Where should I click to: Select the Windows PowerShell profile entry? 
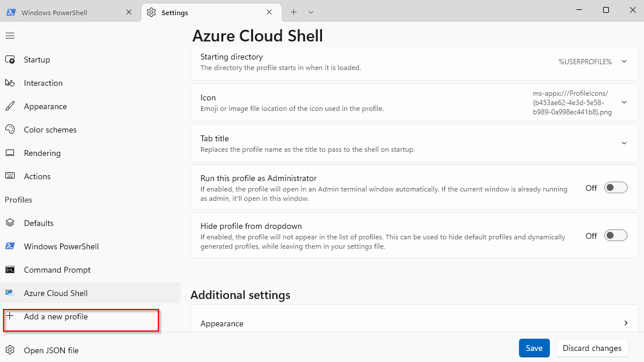pos(91,246)
